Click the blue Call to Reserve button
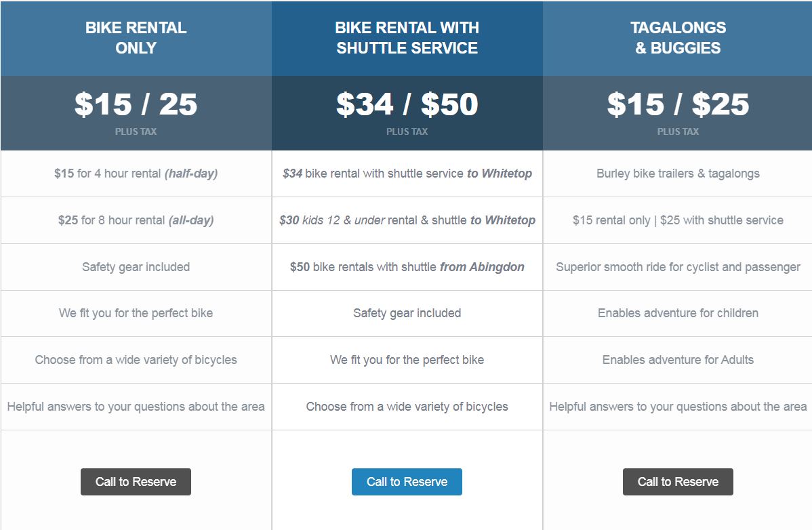 (407, 481)
